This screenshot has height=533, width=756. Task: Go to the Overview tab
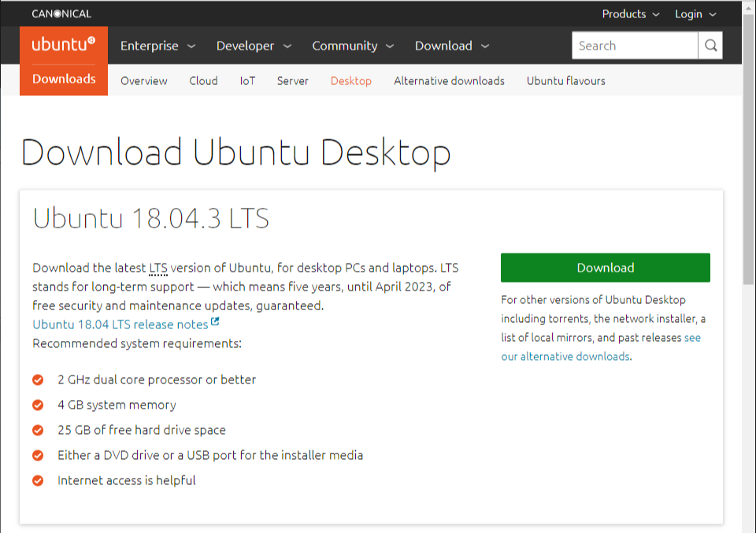pos(143,81)
